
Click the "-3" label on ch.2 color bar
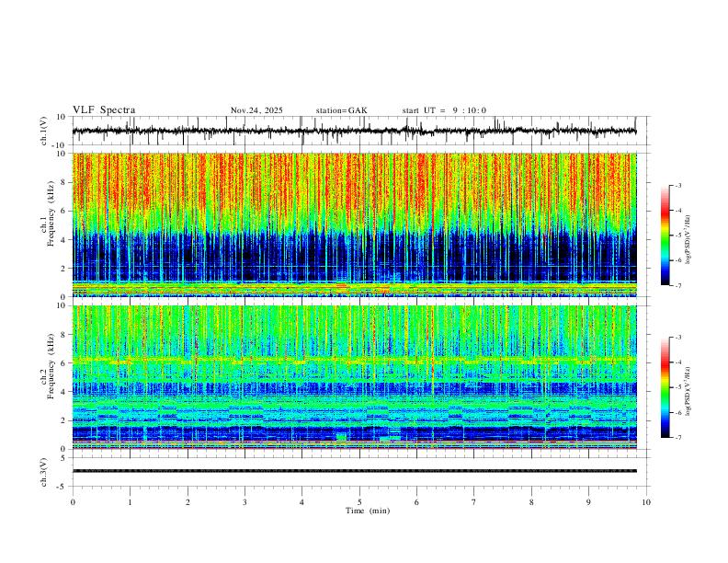click(678, 338)
